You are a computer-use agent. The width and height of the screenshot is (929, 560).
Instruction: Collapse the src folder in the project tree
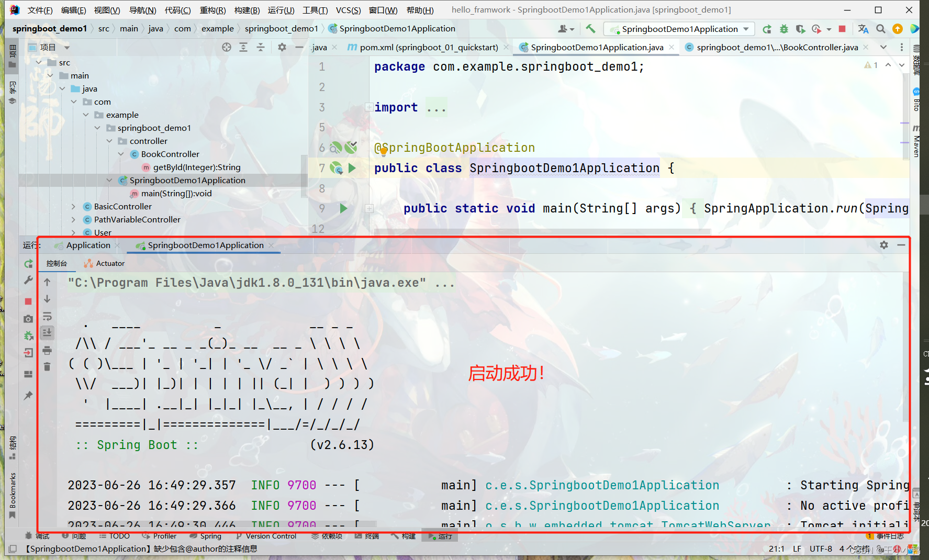(39, 62)
